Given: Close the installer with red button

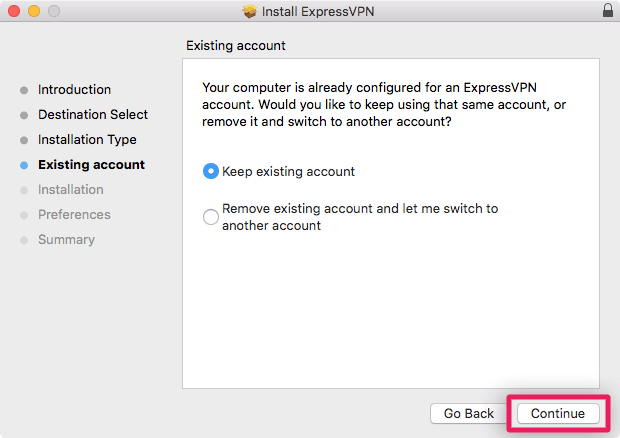Looking at the screenshot, I should [x=14, y=11].
